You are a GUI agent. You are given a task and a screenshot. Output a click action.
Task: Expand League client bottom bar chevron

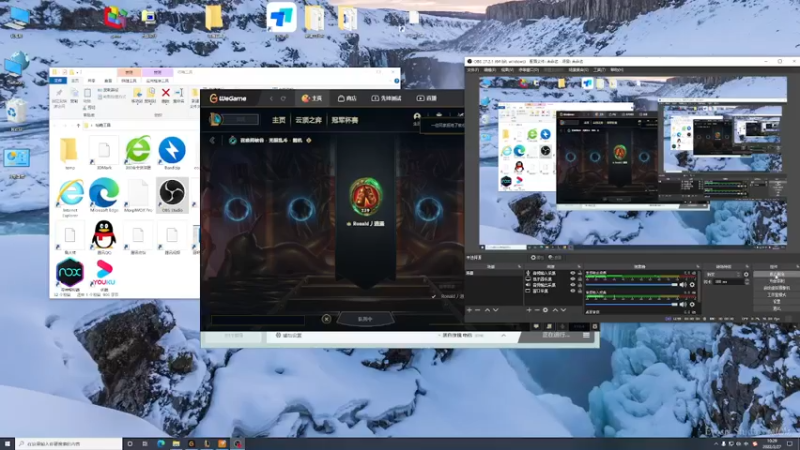pos(504,335)
